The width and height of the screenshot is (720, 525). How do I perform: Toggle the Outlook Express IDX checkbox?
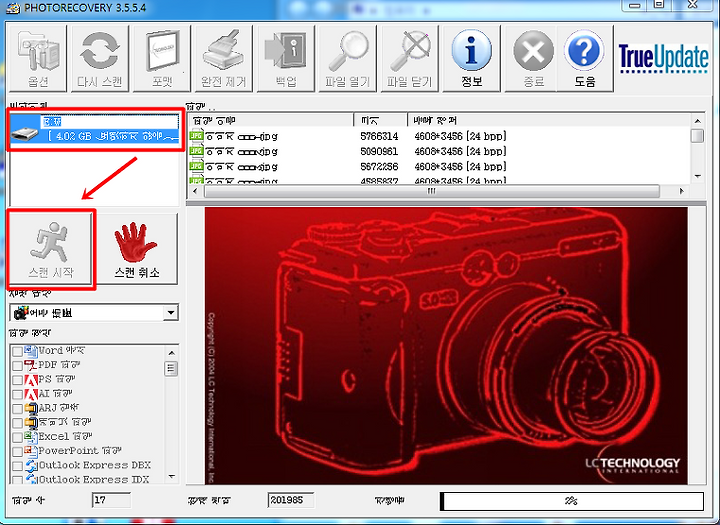[17, 479]
